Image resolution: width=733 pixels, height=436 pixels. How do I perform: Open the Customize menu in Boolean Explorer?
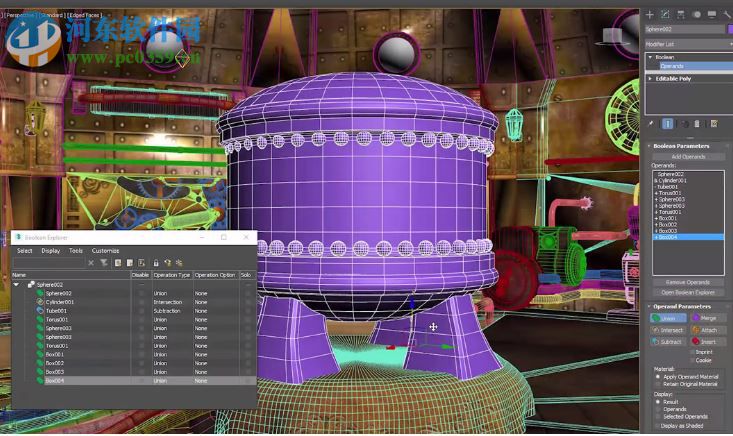point(106,251)
